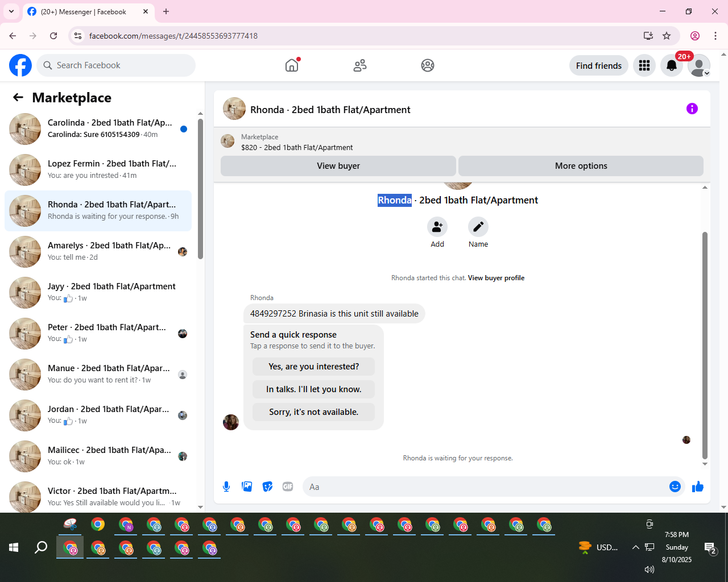Open the Amarelys conversation
728x582 pixels.
point(98,252)
